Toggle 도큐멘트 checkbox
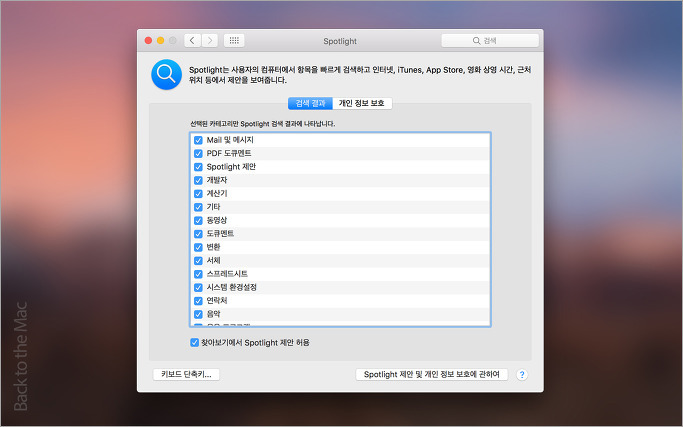Image resolution: width=683 pixels, height=427 pixels. [198, 234]
